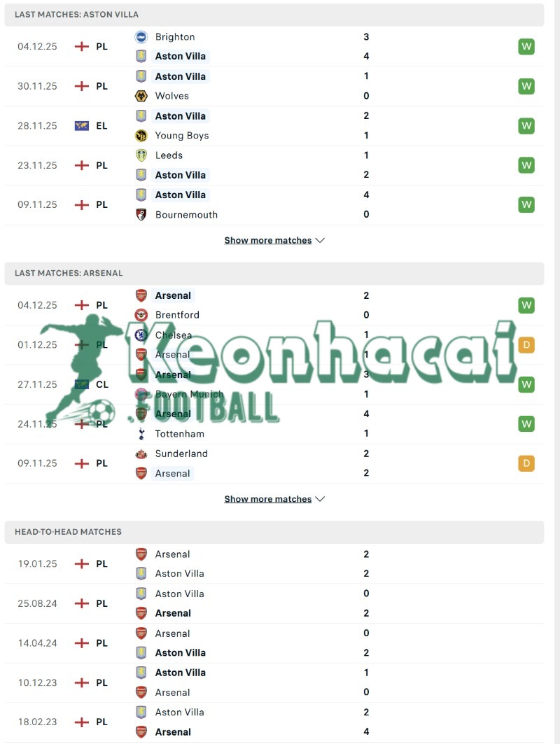Open the Last Matches: Aston Villa header
Viewport: 560px width, 744px height.
tap(77, 14)
